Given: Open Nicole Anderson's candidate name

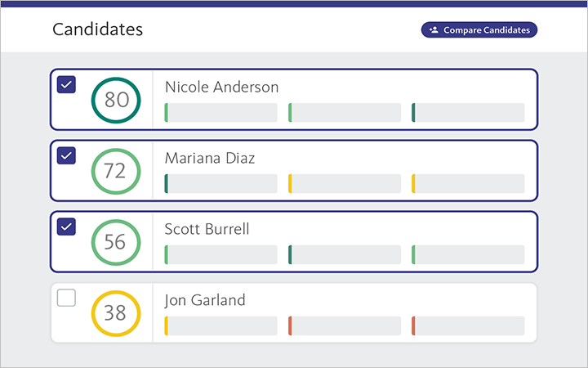Looking at the screenshot, I should [221, 87].
